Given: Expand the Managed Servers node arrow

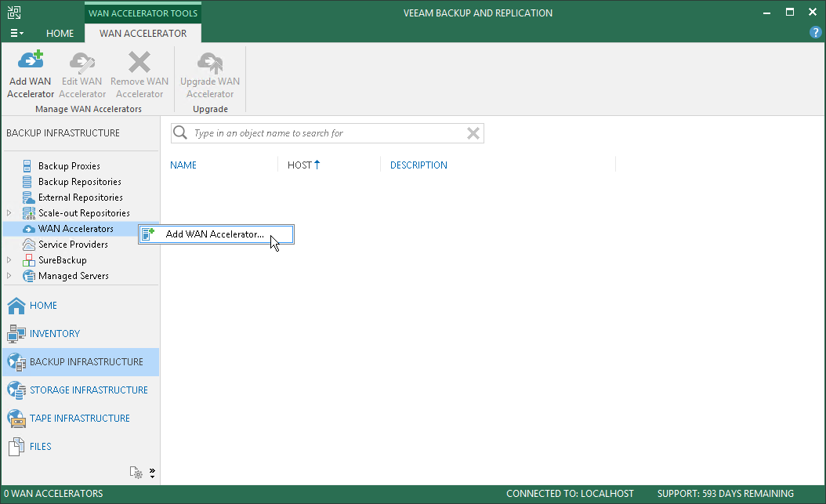Looking at the screenshot, I should pos(9,276).
